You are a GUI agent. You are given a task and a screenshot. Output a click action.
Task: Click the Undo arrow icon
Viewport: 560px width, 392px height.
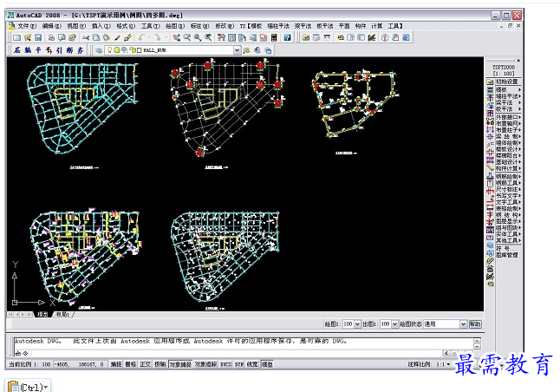coord(140,38)
